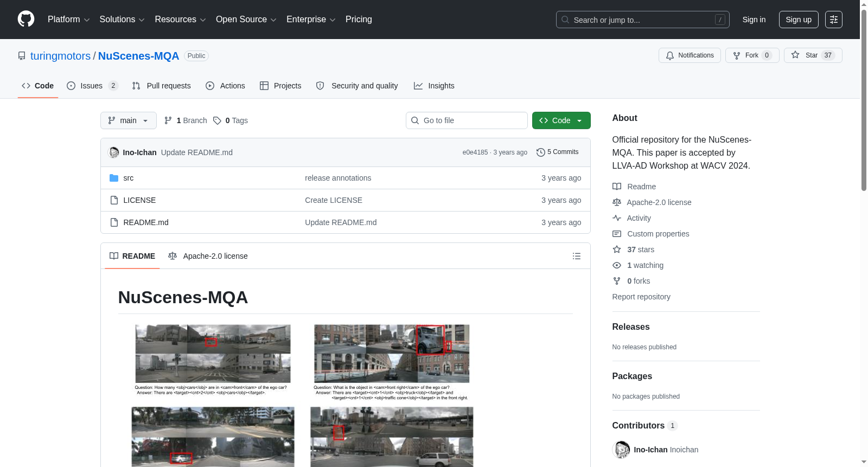Star the NuScenes-MQA repository

click(813, 55)
